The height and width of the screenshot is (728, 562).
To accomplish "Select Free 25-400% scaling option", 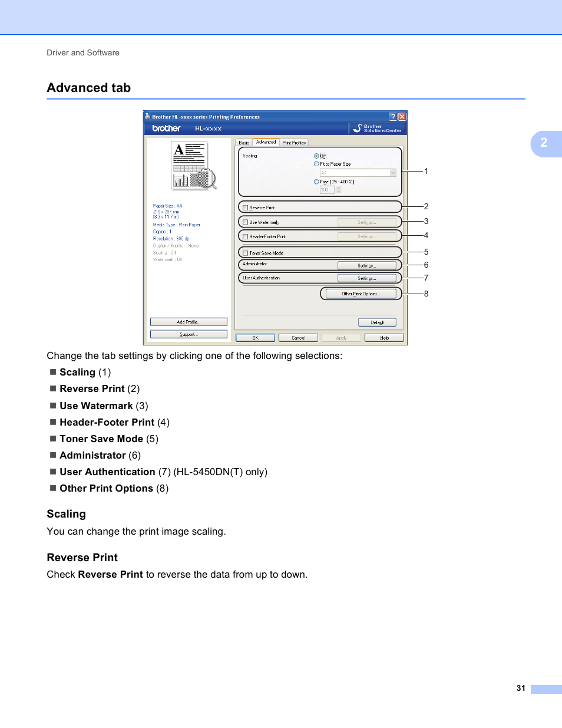I will pyautogui.click(x=316, y=182).
